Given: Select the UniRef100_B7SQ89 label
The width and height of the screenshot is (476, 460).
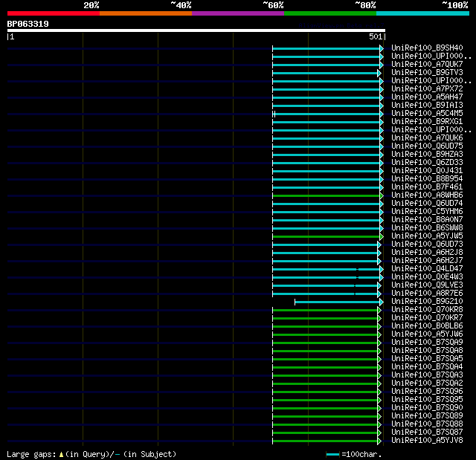Looking at the screenshot, I should [427, 416].
